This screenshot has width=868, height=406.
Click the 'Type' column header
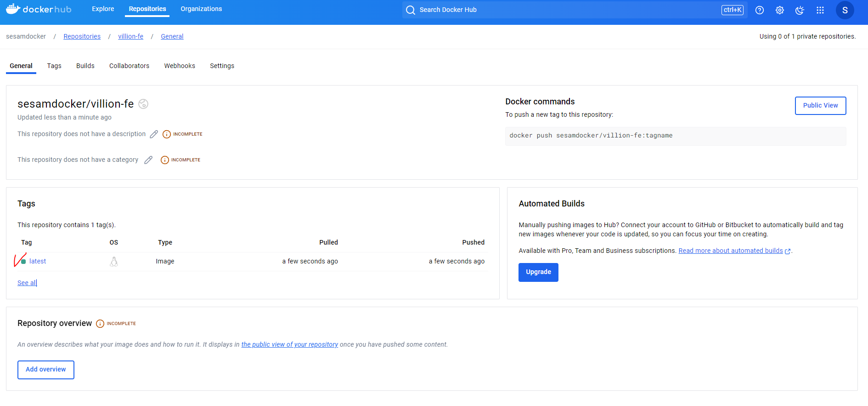click(x=165, y=242)
